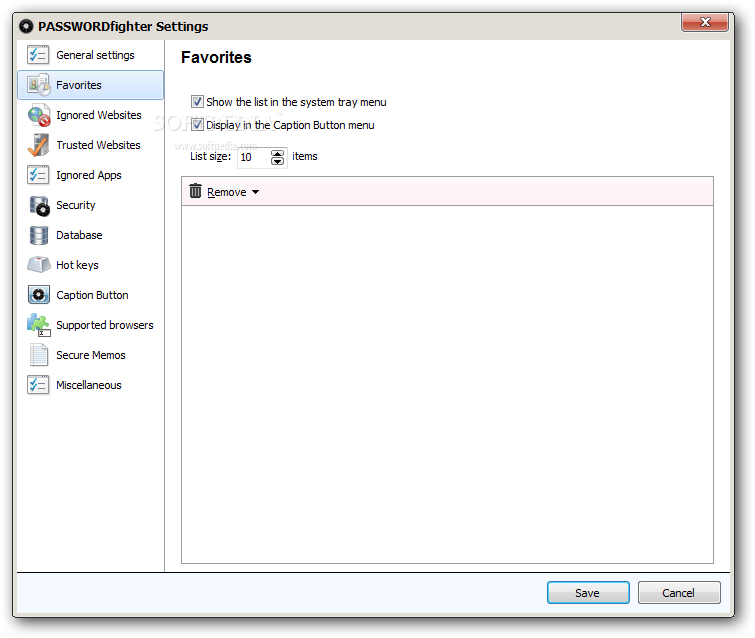Click the List size input field
The image size is (755, 638).
(254, 157)
